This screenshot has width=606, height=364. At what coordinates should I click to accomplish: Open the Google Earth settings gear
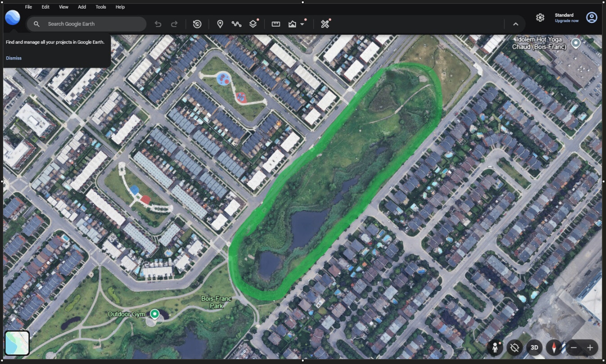point(540,18)
